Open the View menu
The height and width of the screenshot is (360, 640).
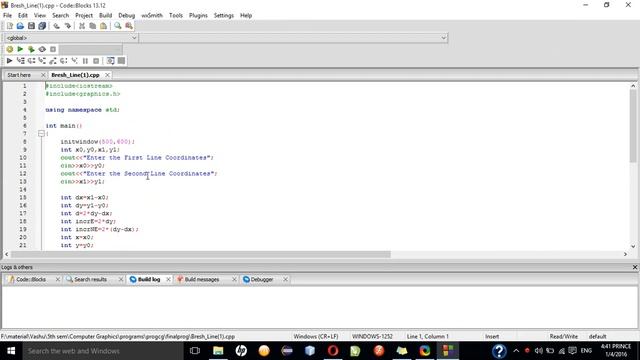pos(40,15)
